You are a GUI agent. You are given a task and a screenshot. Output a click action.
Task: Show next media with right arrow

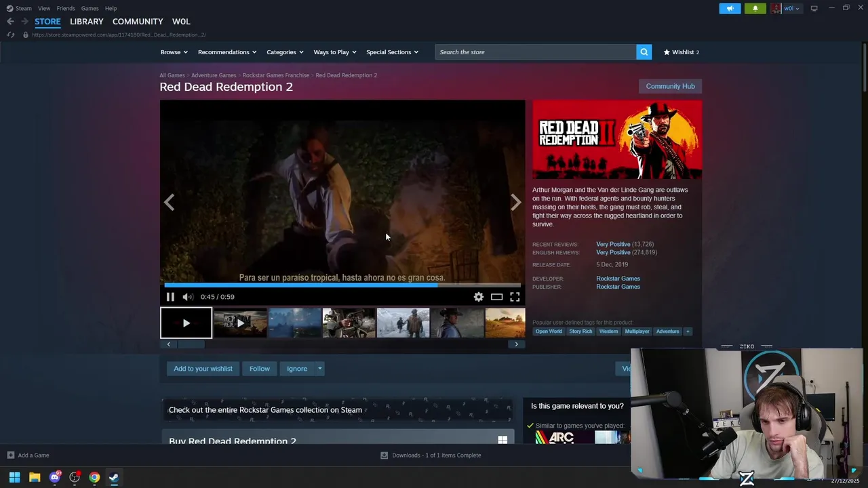tap(516, 202)
